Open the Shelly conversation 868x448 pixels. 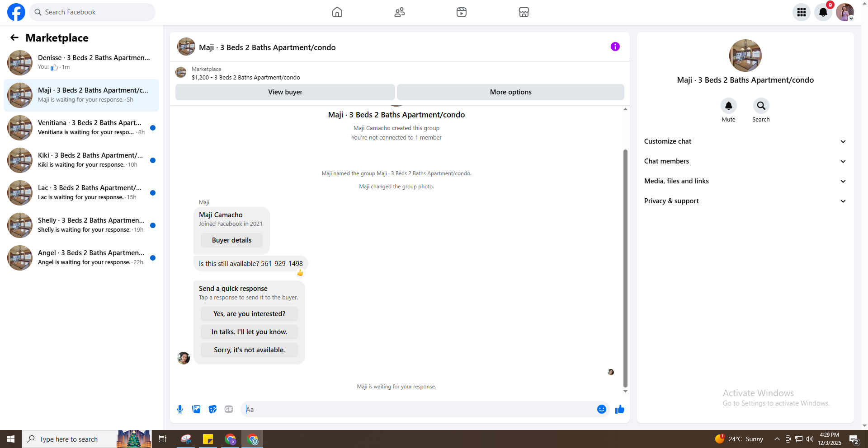(81, 225)
